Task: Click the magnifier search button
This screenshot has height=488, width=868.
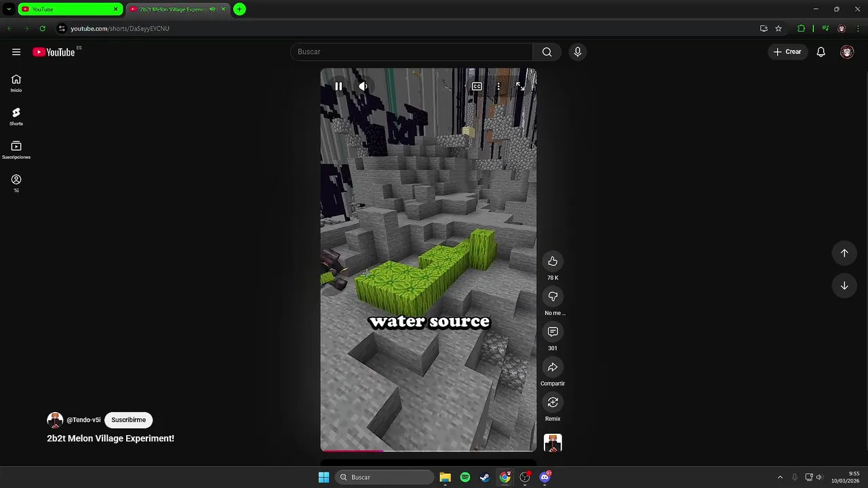Action: click(x=547, y=52)
